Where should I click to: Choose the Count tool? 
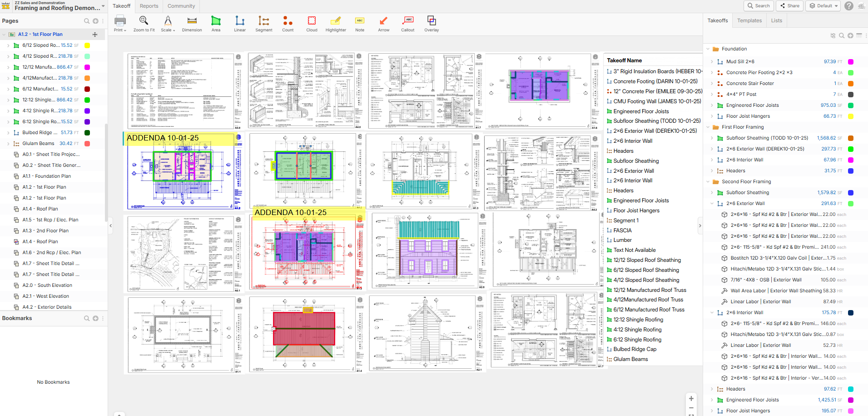[x=288, y=24]
